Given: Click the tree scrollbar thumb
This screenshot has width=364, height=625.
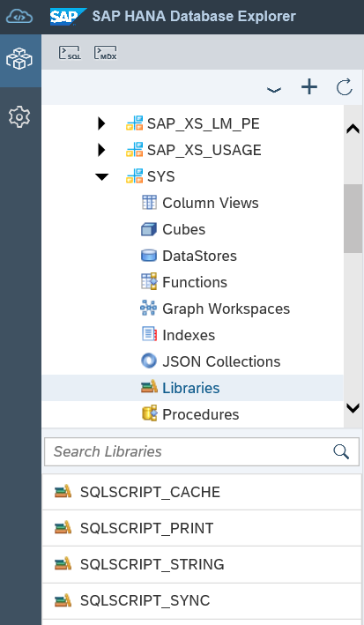Looking at the screenshot, I should (353, 219).
